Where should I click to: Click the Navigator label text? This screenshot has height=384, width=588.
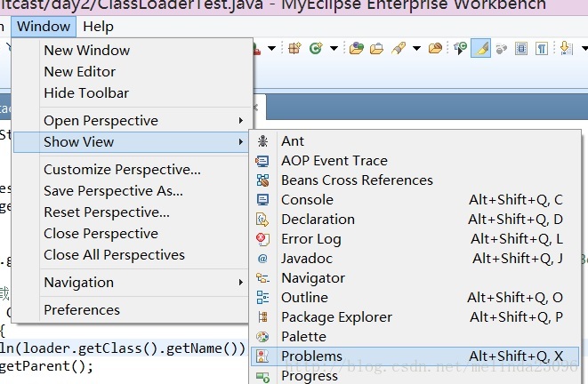click(313, 278)
